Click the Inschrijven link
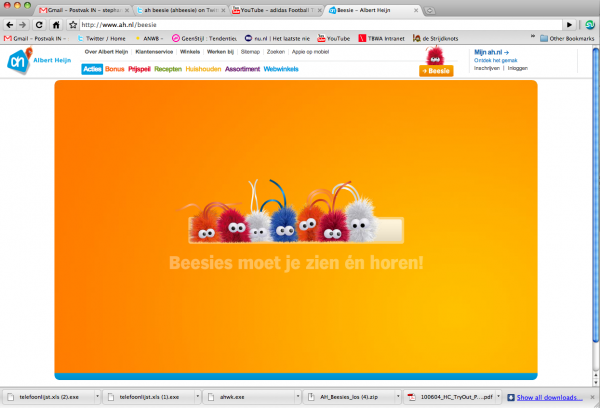This screenshot has width=600, height=408. (487, 68)
